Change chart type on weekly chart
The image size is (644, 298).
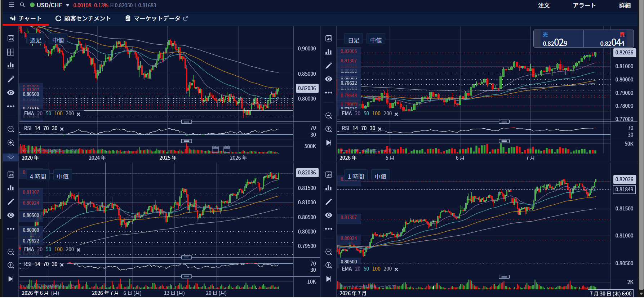(x=11, y=65)
